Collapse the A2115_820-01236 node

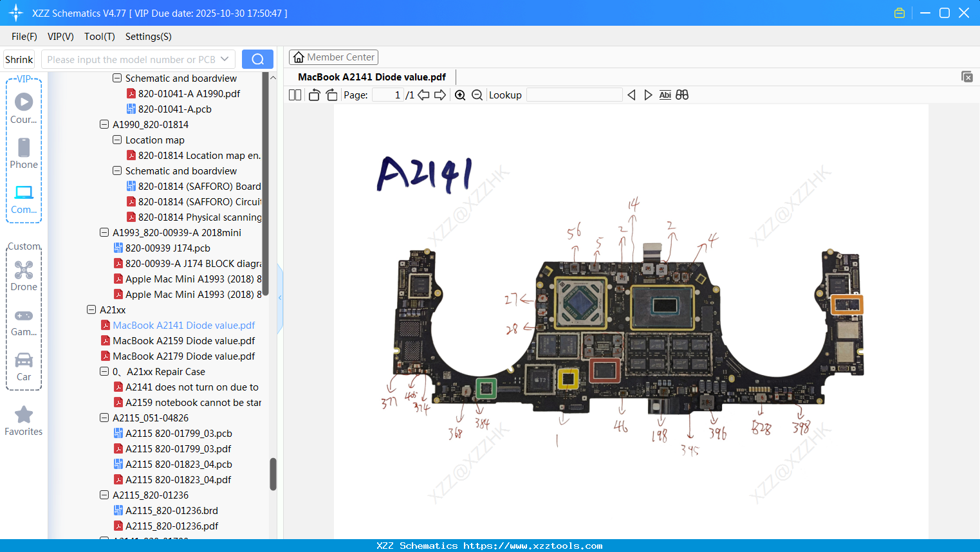(104, 495)
